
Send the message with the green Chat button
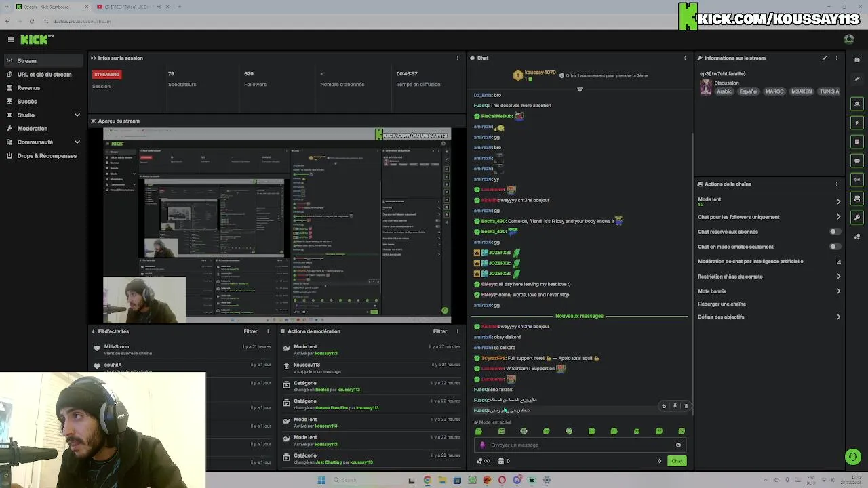tap(677, 461)
